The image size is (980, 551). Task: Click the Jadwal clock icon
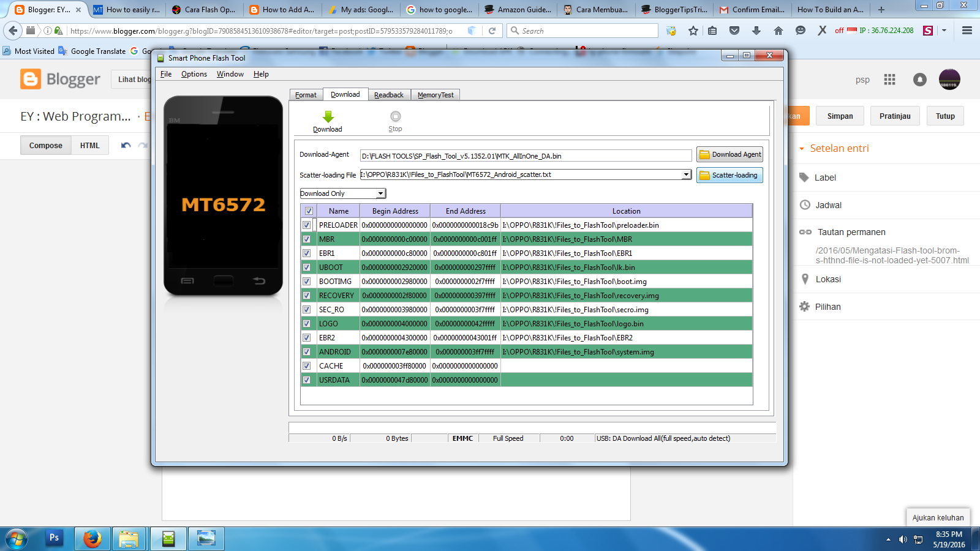click(x=805, y=205)
